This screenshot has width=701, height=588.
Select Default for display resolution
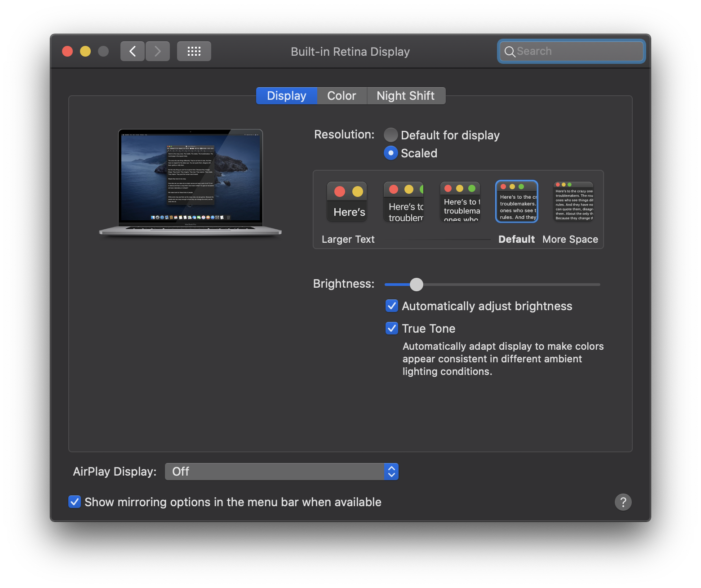391,135
